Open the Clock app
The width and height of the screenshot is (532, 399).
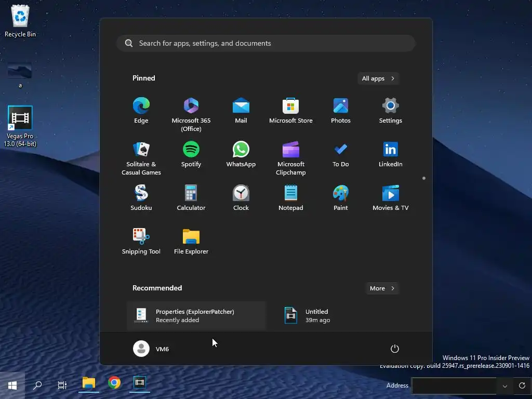[x=241, y=198]
